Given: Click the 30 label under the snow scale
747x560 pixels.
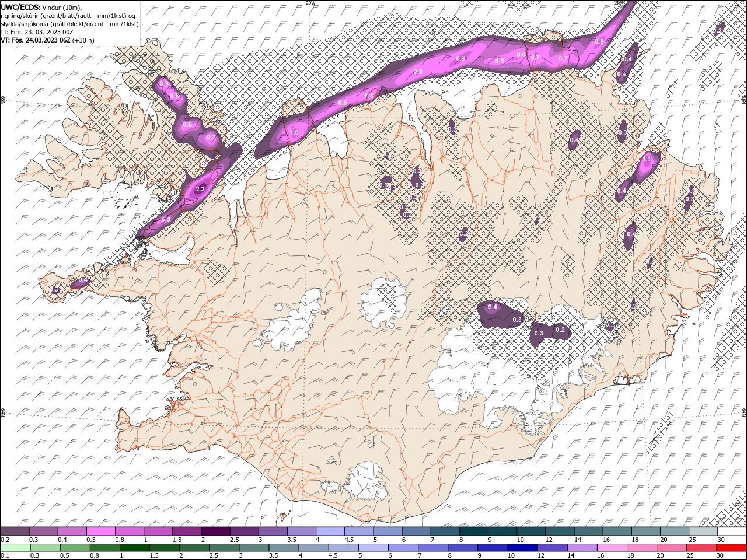Looking at the screenshot, I should tap(720, 540).
